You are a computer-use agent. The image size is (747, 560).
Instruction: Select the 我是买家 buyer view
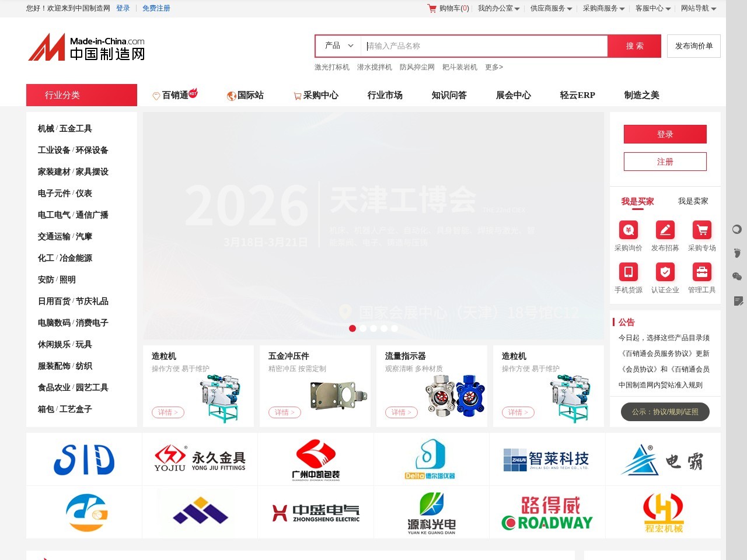(636, 201)
